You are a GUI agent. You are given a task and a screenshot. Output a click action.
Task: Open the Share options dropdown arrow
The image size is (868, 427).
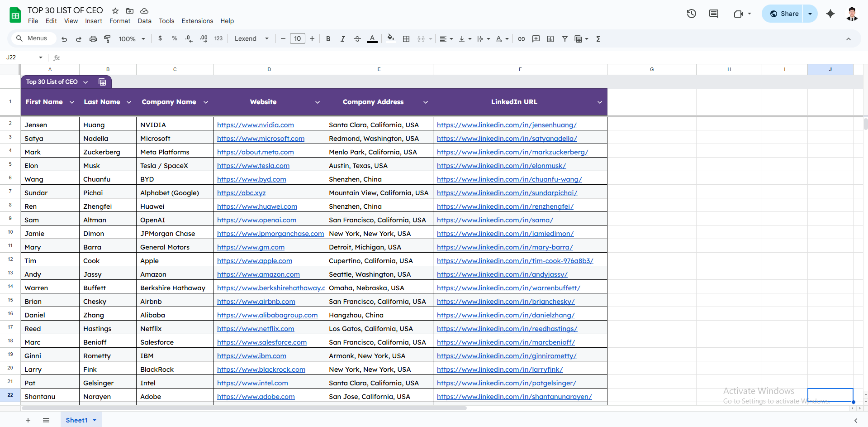810,14
